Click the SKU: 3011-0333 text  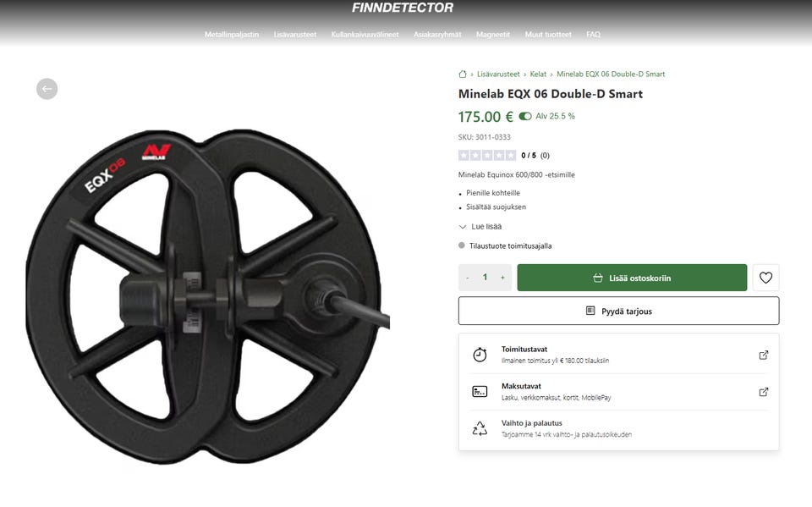484,137
